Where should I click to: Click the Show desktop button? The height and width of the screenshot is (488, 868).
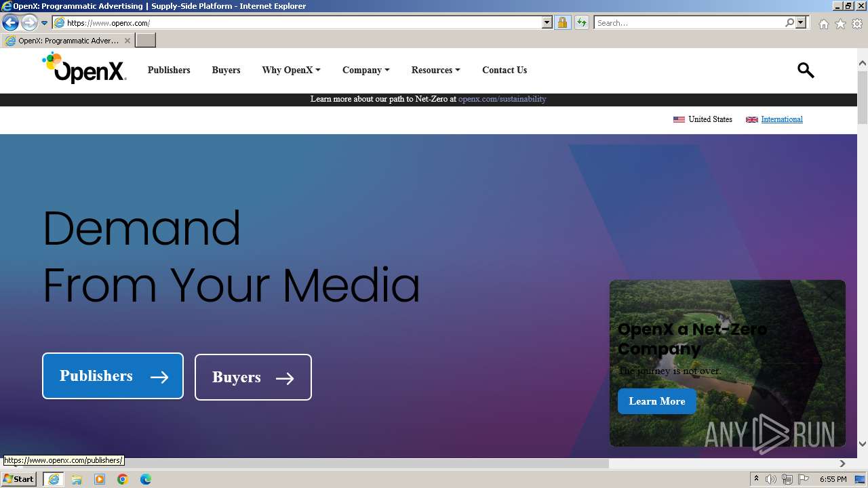pos(860,479)
